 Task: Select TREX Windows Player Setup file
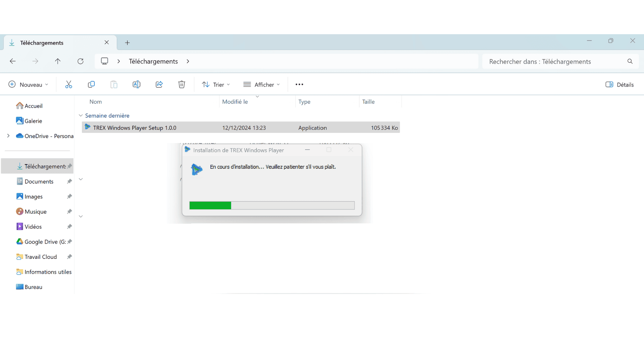pyautogui.click(x=135, y=128)
